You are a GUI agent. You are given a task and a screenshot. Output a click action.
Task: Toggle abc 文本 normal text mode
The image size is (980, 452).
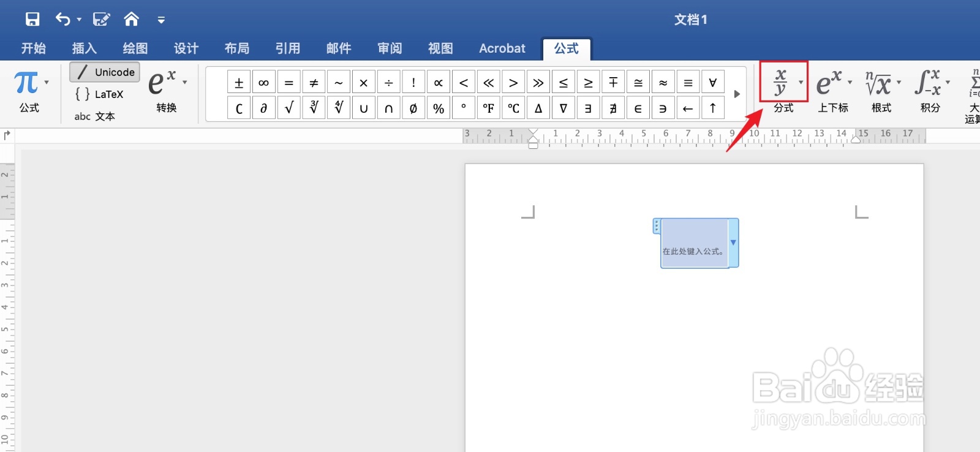click(x=95, y=116)
